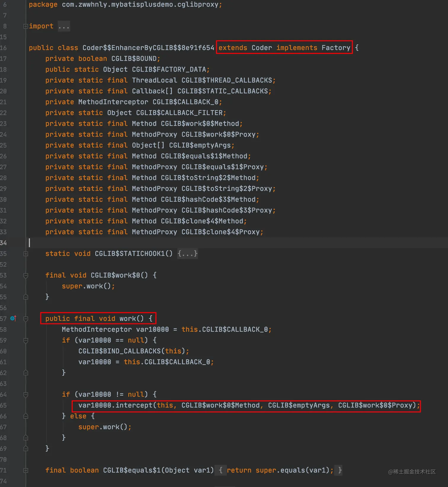Click line number 34 in the gutter
The width and height of the screenshot is (448, 487).
pyautogui.click(x=3, y=243)
